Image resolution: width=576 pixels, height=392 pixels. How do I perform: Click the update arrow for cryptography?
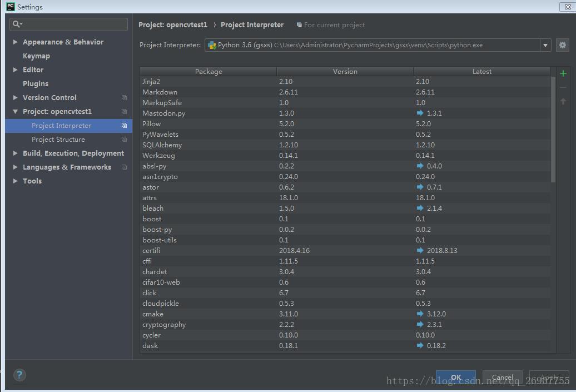[x=420, y=324]
